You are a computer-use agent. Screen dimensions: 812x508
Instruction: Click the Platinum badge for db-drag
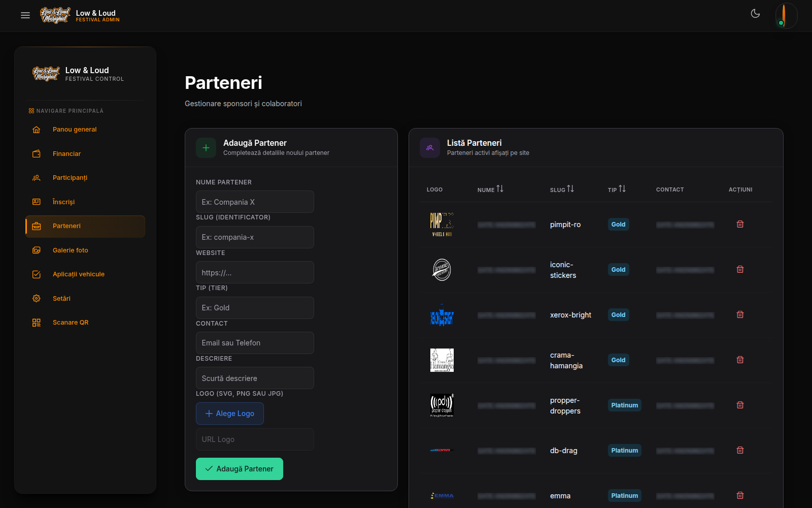pyautogui.click(x=624, y=451)
